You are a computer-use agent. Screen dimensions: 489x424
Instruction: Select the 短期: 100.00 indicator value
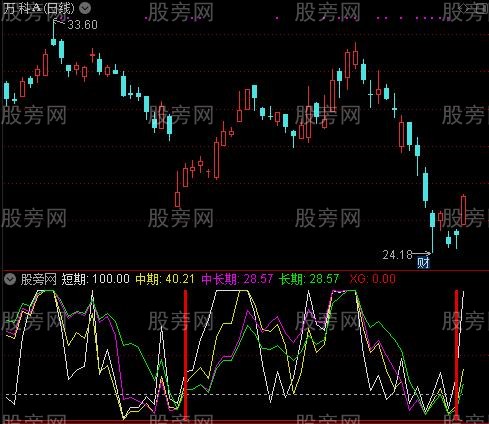96,279
